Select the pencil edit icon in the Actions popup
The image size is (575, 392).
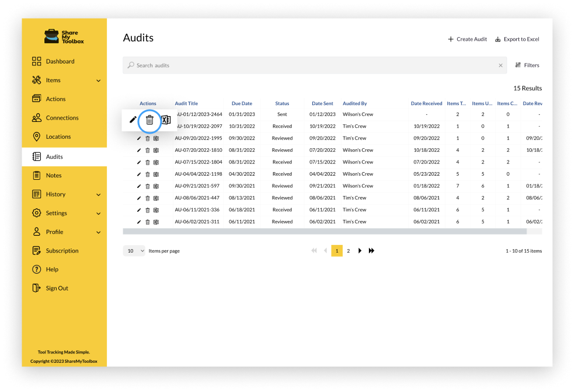[133, 120]
